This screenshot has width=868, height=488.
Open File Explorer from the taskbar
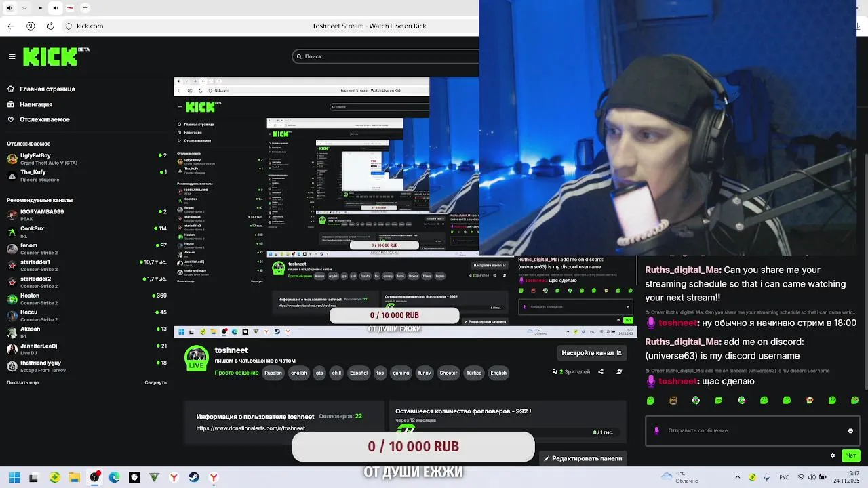click(x=75, y=477)
